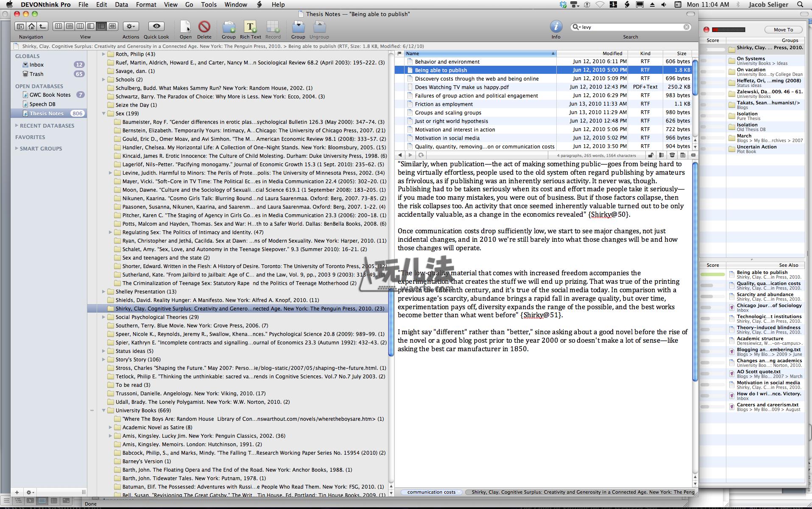The height and width of the screenshot is (509, 812).
Task: Open the script menu icon in menu bar
Action: tap(260, 5)
